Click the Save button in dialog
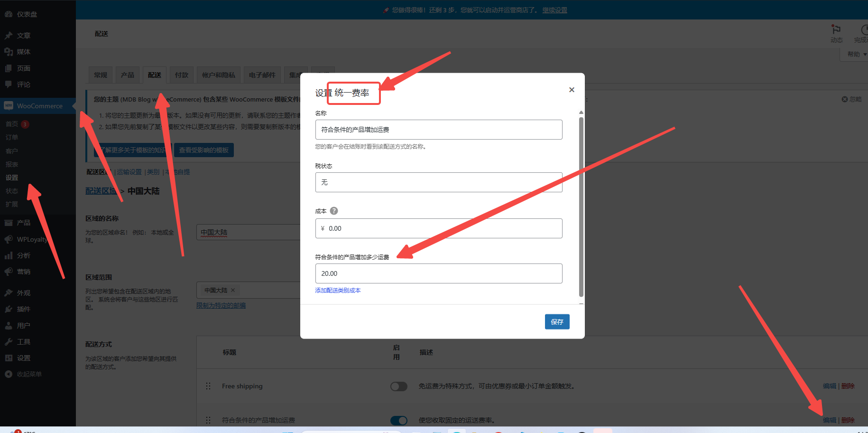The width and height of the screenshot is (868, 433). [557, 322]
